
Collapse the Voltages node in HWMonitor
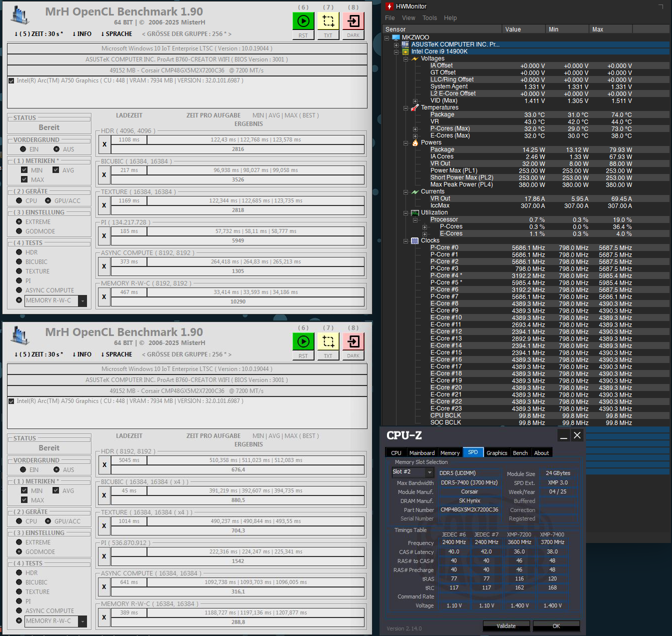coord(405,58)
